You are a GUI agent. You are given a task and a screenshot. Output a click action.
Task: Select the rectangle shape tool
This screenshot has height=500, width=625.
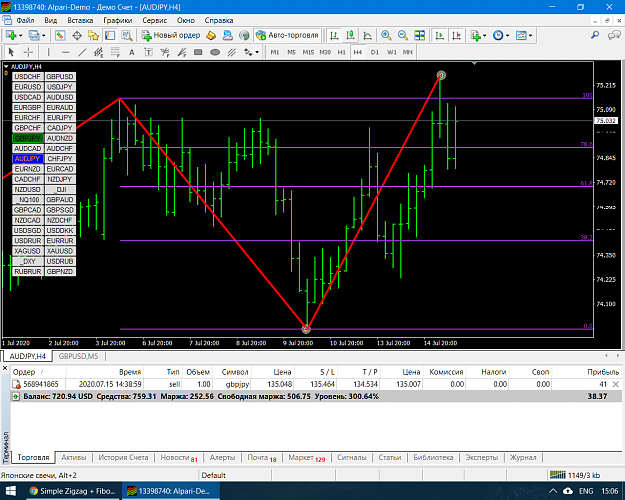[x=198, y=52]
